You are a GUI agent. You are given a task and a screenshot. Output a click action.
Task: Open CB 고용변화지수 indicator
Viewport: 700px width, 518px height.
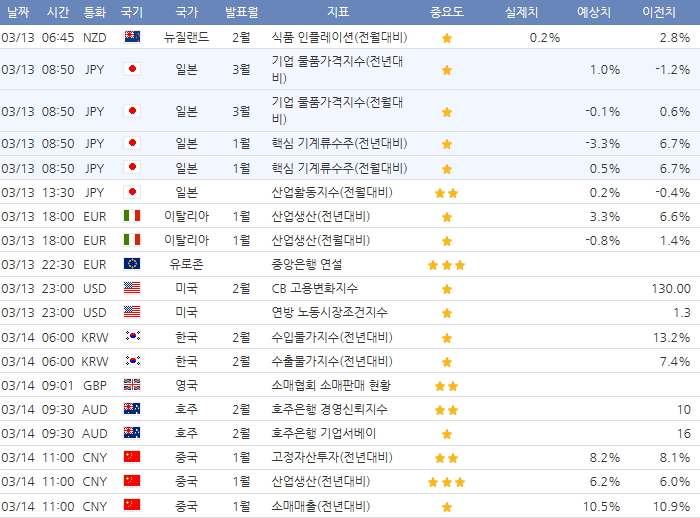pos(315,288)
